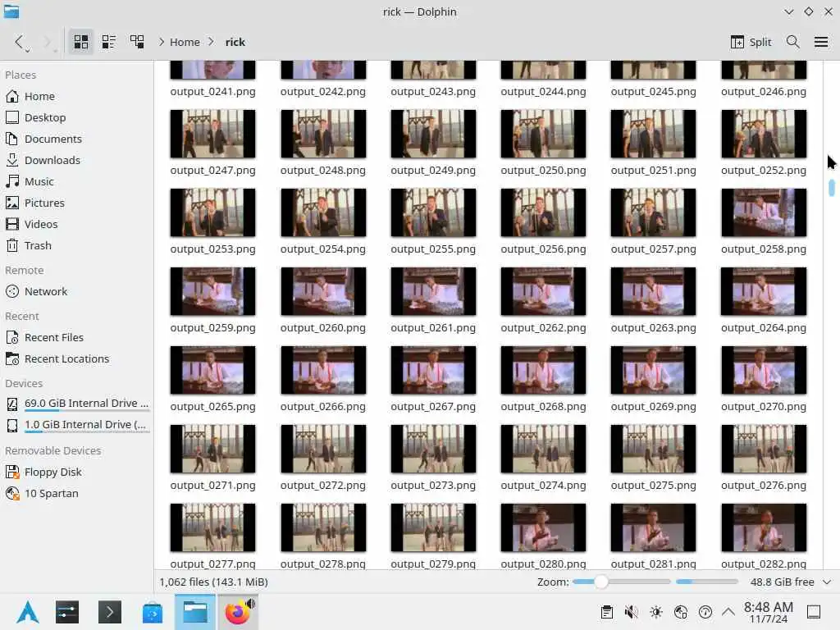Image resolution: width=840 pixels, height=630 pixels.
Task: Select thumbnail output_0262.png
Action: (x=543, y=291)
